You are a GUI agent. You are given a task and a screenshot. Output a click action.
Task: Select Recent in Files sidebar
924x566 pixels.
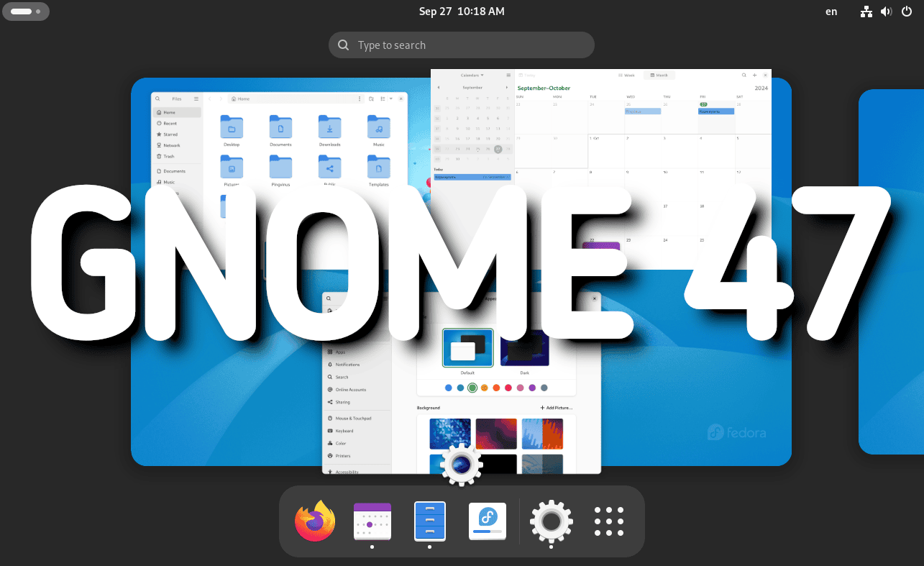coord(177,123)
